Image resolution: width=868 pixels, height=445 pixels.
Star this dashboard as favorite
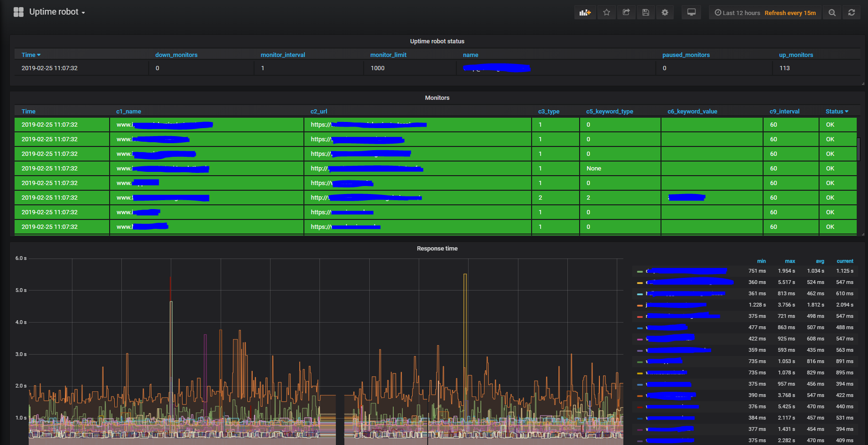(606, 13)
